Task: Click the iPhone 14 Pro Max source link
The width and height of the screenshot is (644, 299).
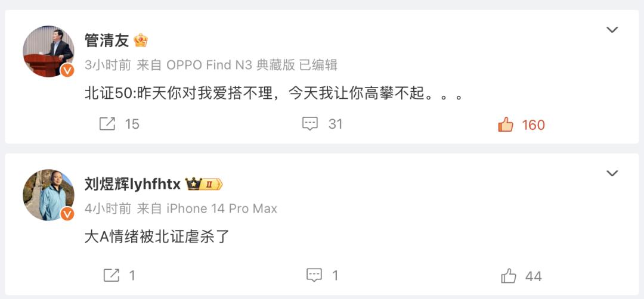Action: (222, 209)
